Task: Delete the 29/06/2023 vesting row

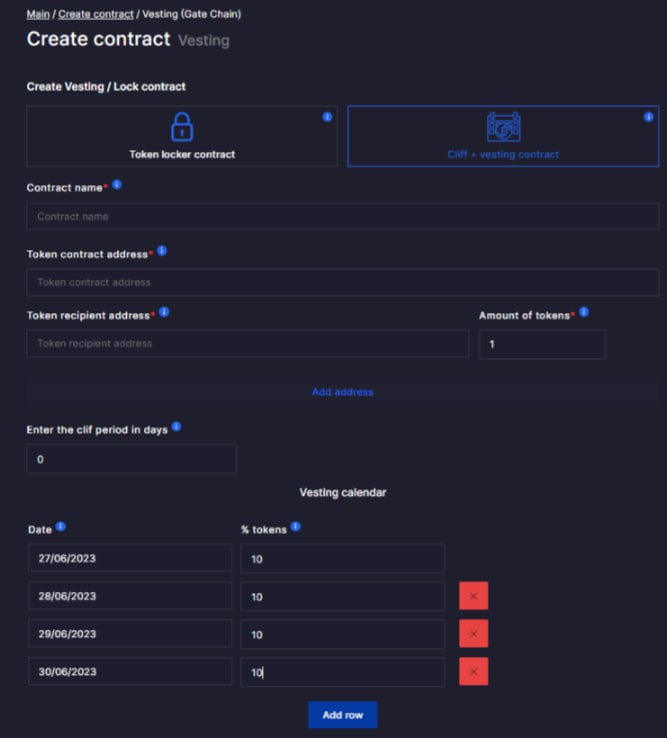Action: (474, 634)
